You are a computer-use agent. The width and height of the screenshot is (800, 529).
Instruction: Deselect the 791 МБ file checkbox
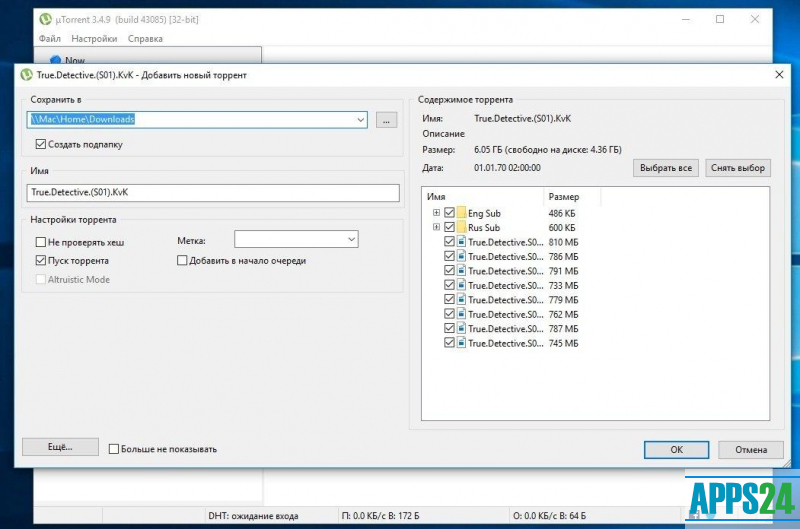pyautogui.click(x=449, y=270)
